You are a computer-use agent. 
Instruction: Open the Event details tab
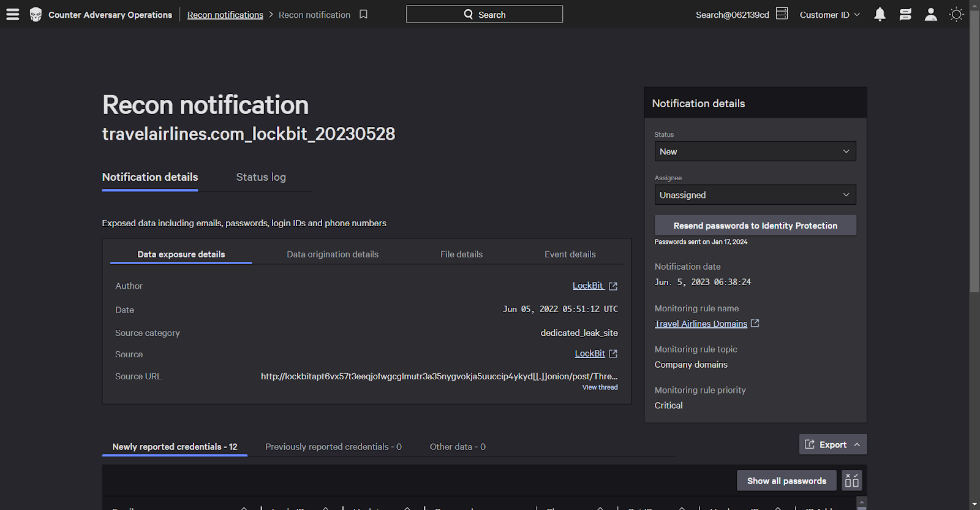pos(570,254)
